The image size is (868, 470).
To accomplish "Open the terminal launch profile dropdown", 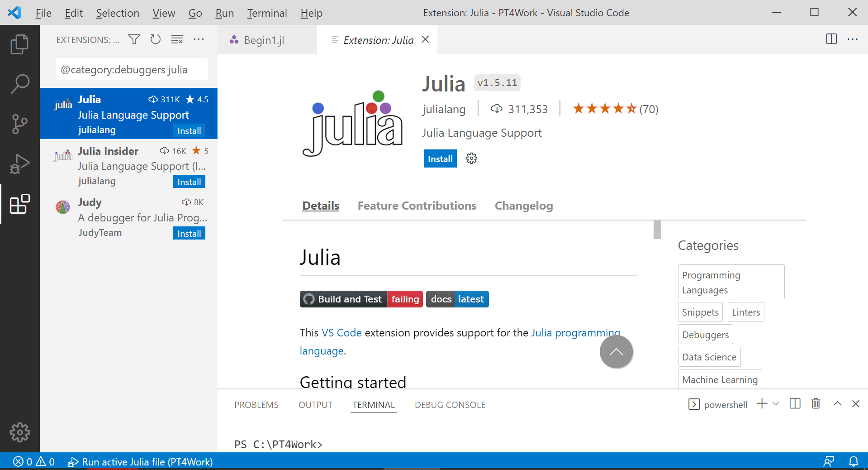I will point(775,403).
